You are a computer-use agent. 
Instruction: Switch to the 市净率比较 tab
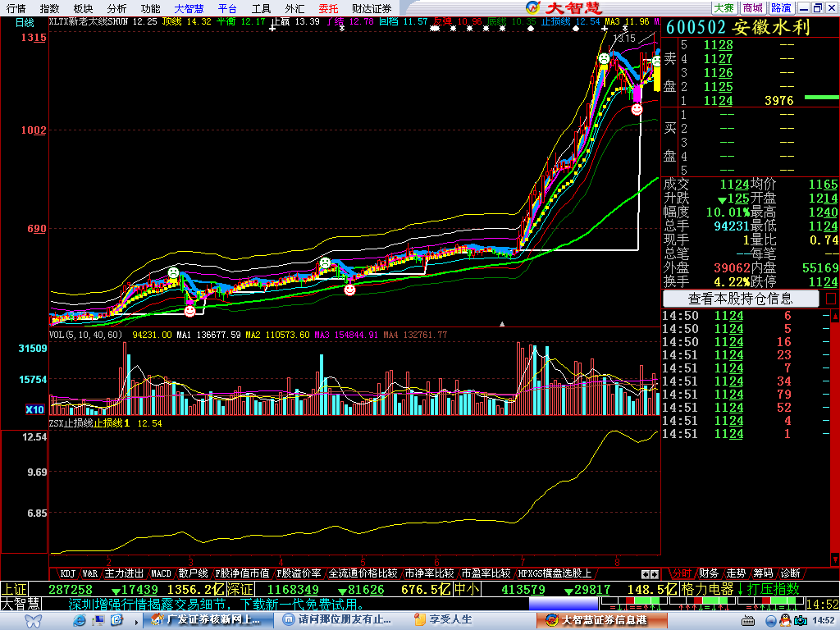(429, 573)
